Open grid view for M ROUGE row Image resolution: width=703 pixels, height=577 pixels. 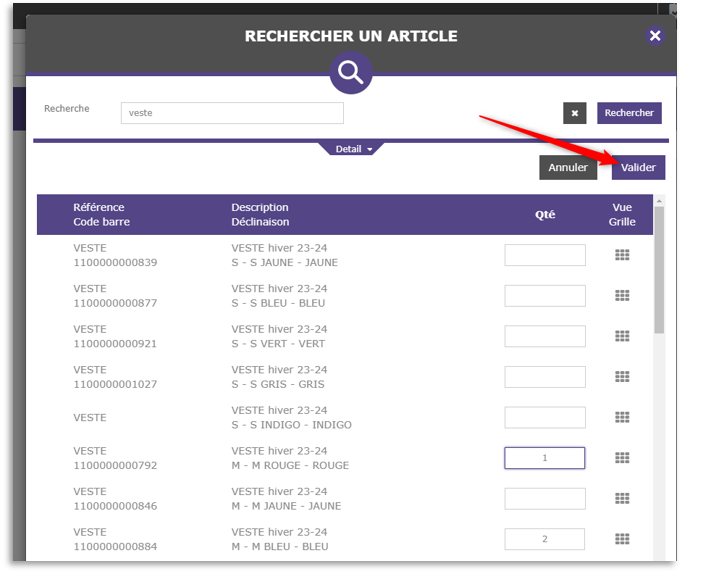tap(622, 458)
